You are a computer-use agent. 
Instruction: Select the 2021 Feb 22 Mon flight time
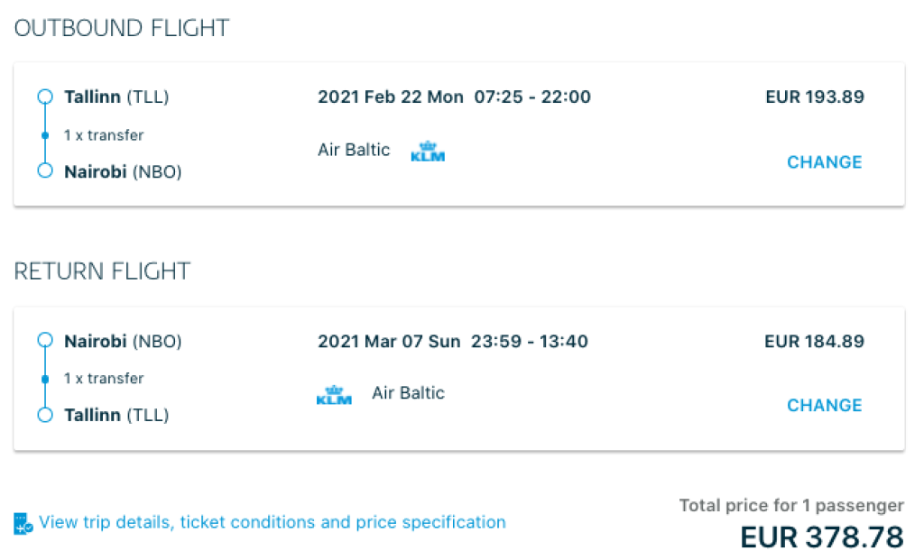[454, 96]
